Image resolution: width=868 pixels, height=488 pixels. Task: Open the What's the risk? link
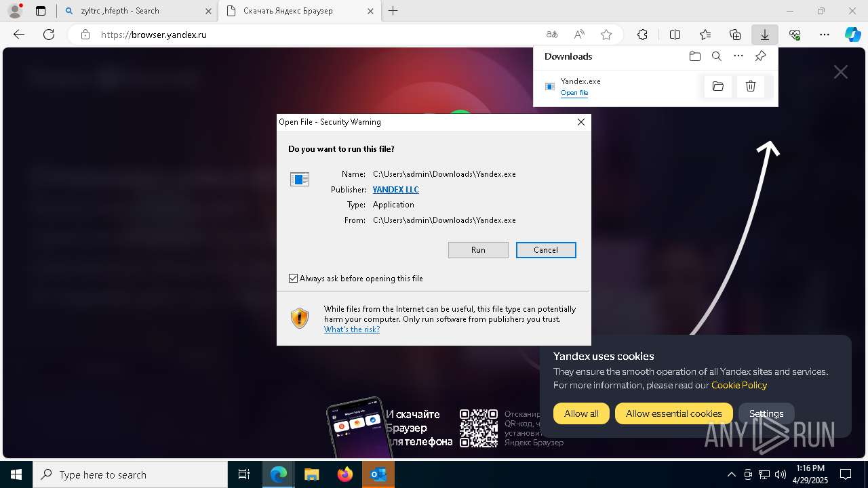tap(352, 329)
